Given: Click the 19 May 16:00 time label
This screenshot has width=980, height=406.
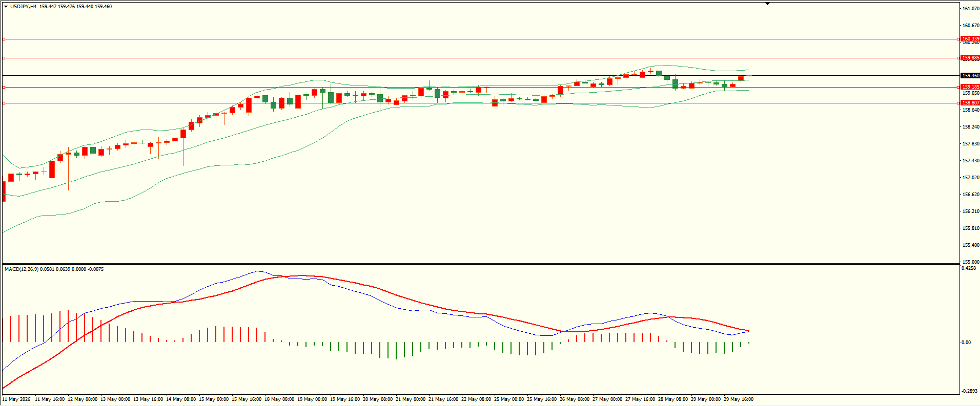Looking at the screenshot, I should click(345, 399).
